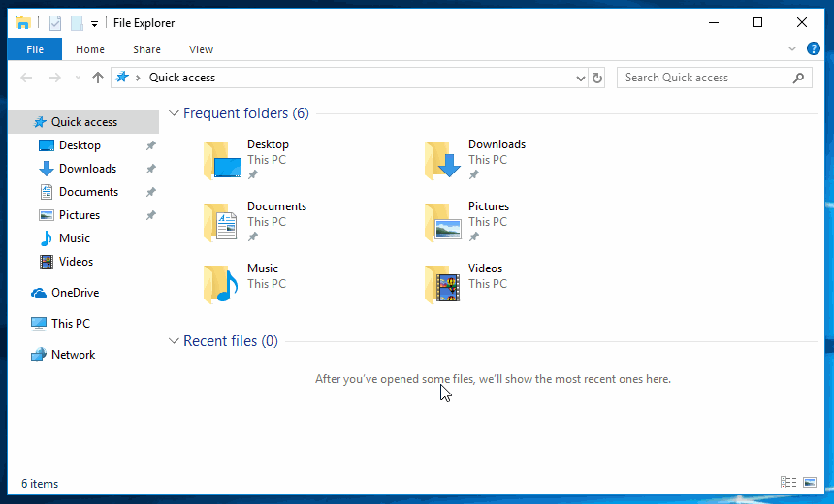Click the search magnifier icon

(798, 79)
